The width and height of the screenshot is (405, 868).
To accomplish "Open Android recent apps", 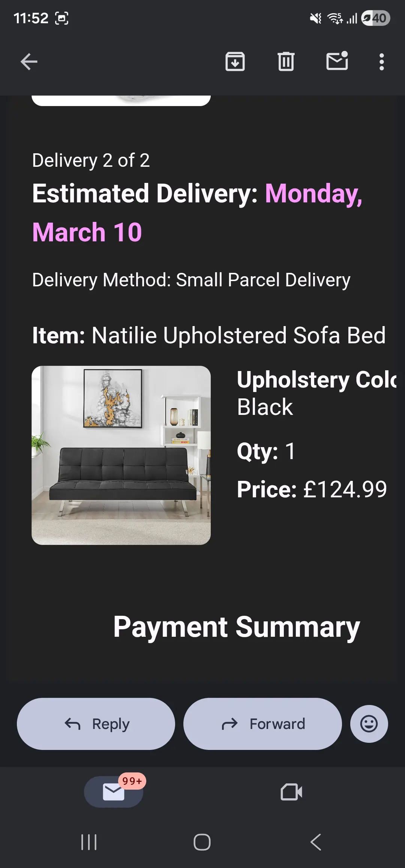I will tap(89, 842).
